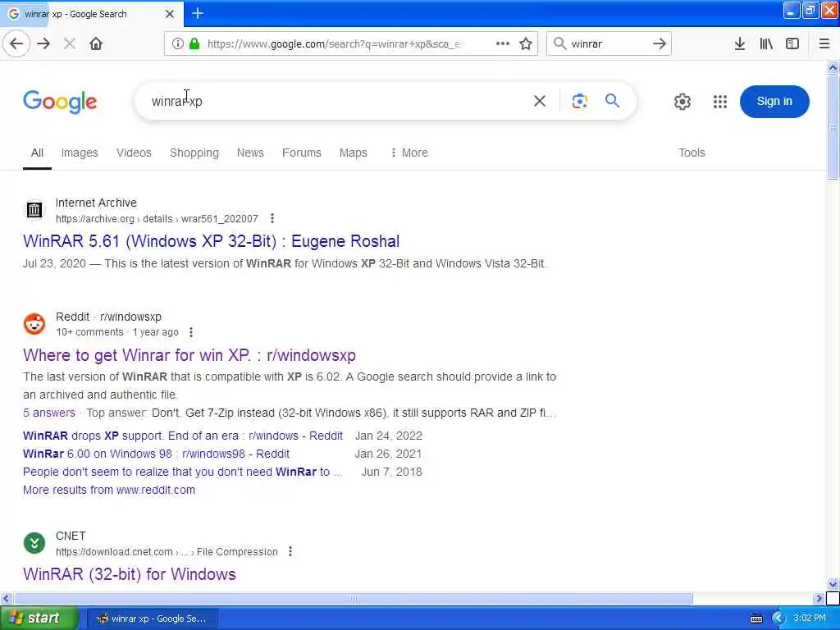840x630 pixels.
Task: Open the Downloads arrow in toolbar
Action: point(740,44)
